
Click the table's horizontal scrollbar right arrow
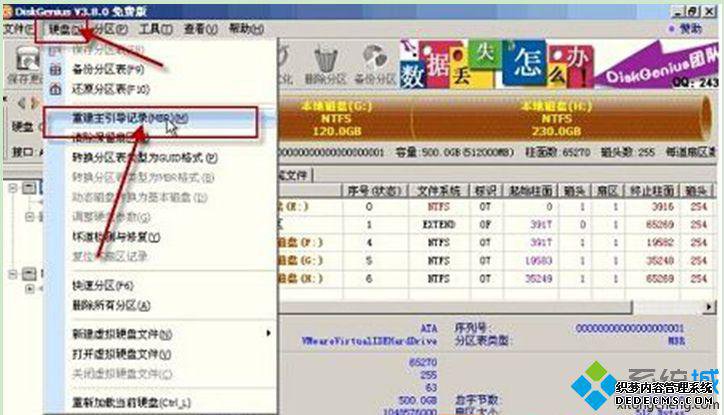tap(709, 307)
